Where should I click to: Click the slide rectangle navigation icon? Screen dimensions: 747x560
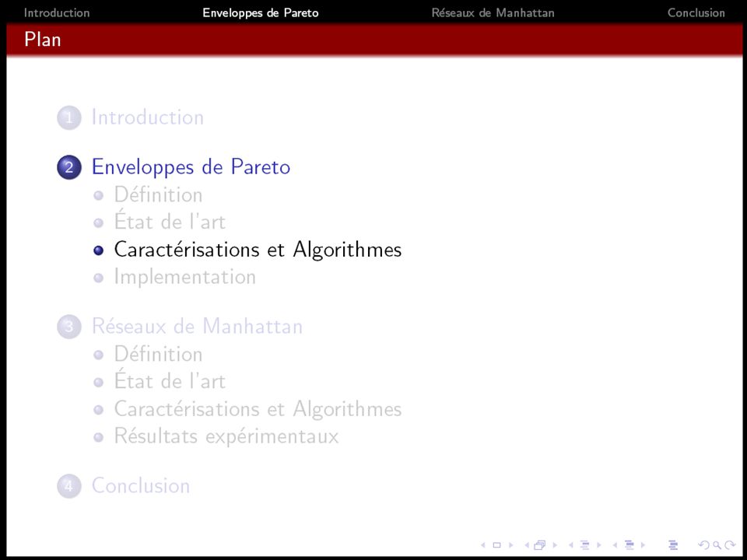click(497, 545)
